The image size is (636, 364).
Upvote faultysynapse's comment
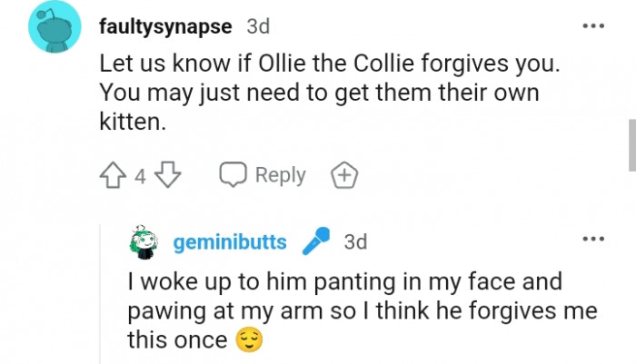[114, 175]
